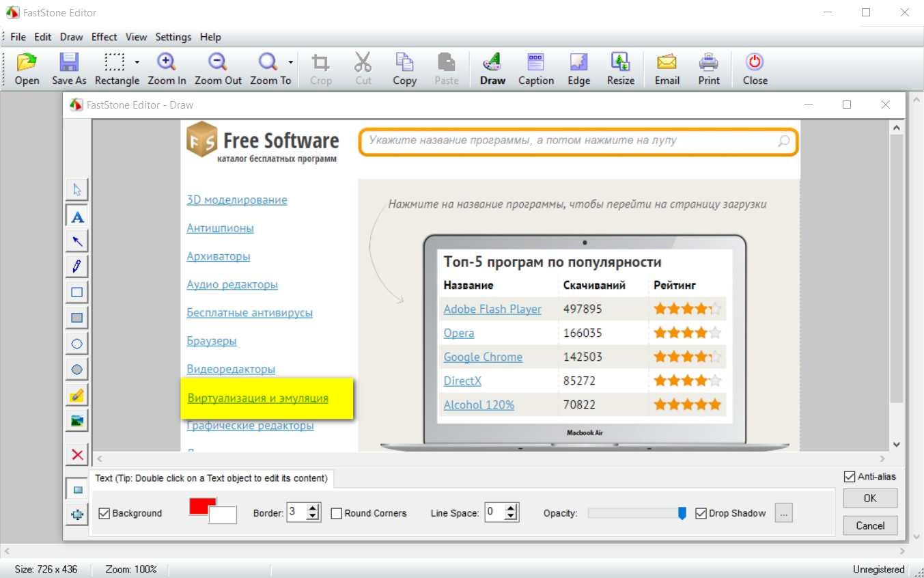This screenshot has height=578, width=924.
Task: Click the Resize toolbar icon
Action: click(x=620, y=62)
